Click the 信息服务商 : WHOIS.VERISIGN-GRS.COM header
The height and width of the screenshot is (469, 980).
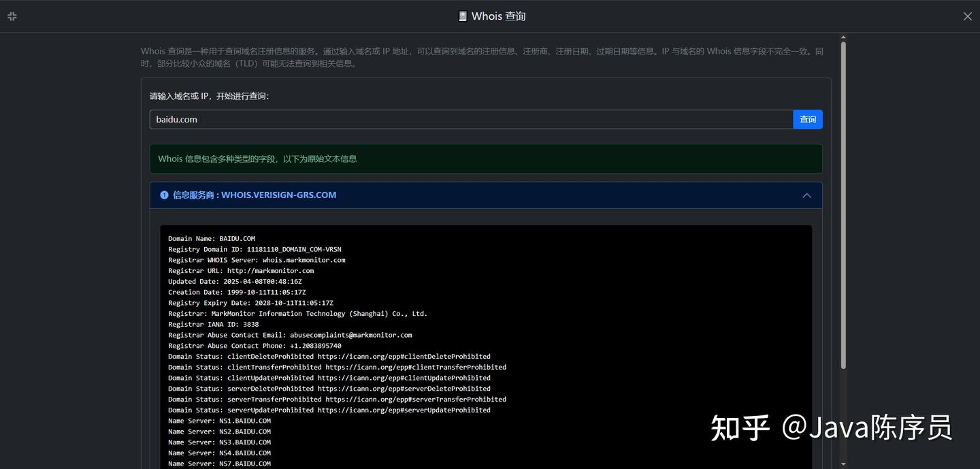click(x=486, y=195)
